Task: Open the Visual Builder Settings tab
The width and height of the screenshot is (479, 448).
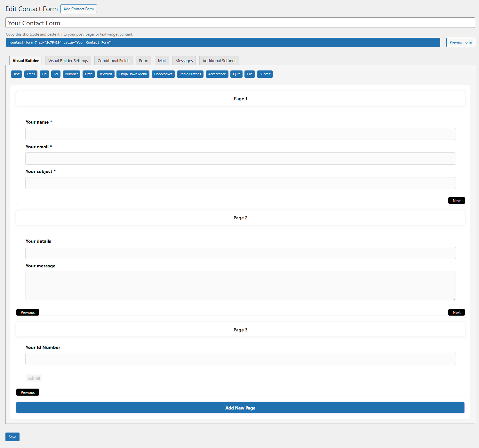Action: coord(68,61)
